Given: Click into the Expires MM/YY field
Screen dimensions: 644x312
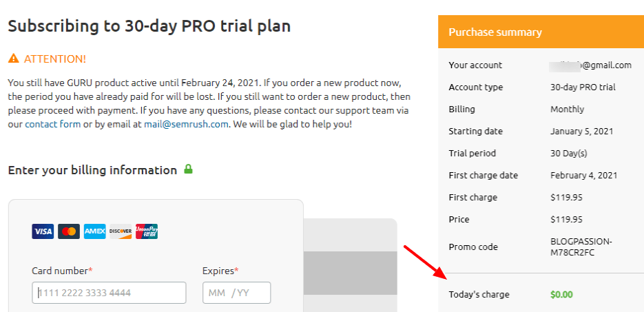Looking at the screenshot, I should [236, 293].
